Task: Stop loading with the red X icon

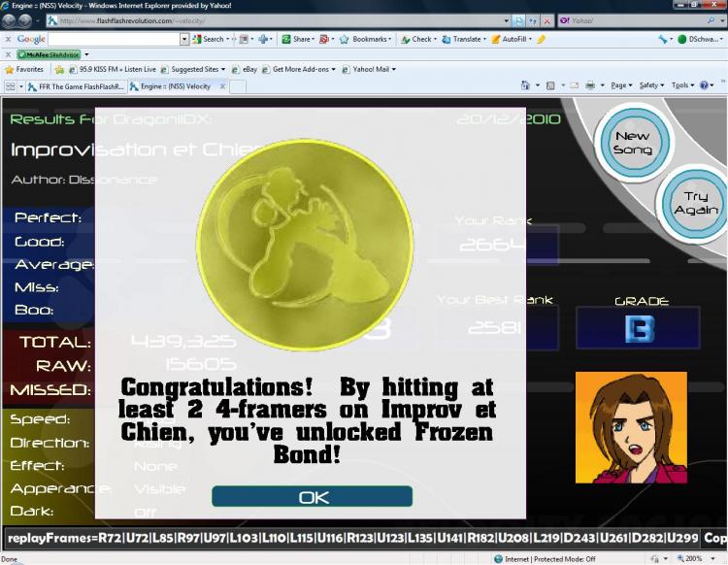Action: [546, 21]
